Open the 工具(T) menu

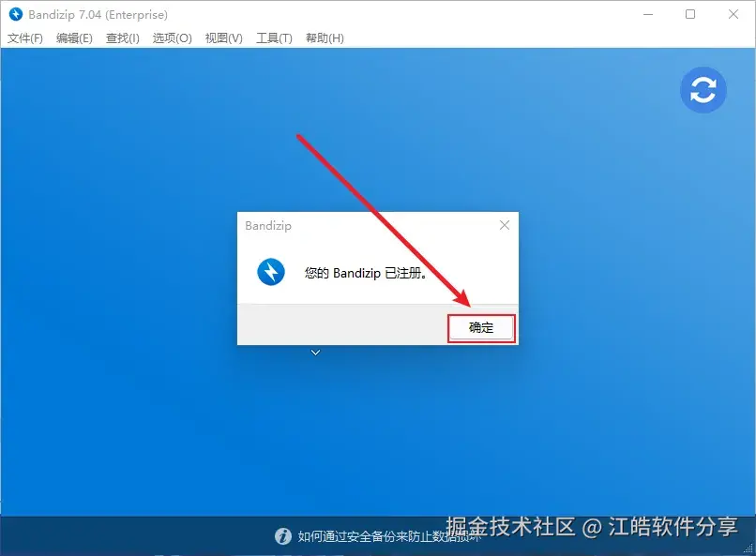point(273,38)
